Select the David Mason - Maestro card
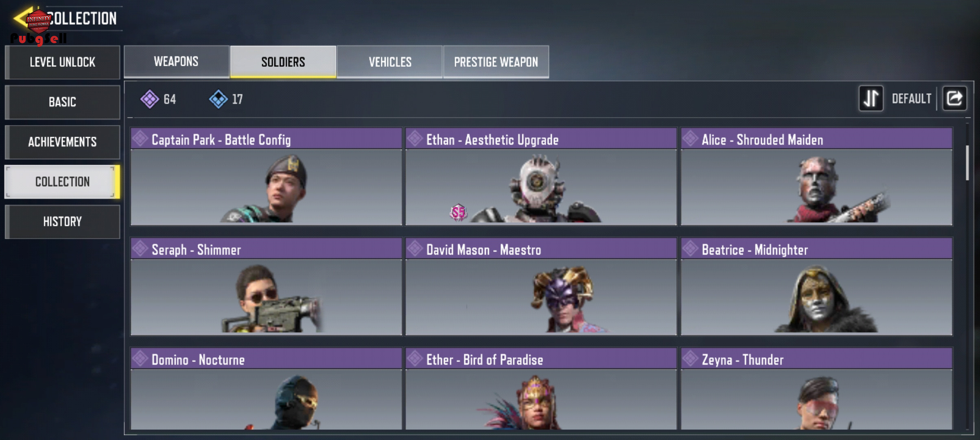The width and height of the screenshot is (980, 440). click(x=541, y=286)
